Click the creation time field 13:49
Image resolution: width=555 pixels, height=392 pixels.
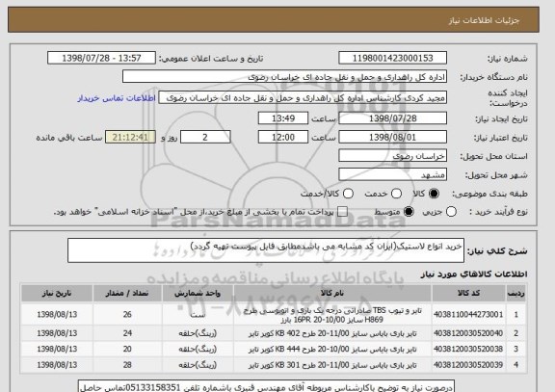tap(283, 118)
